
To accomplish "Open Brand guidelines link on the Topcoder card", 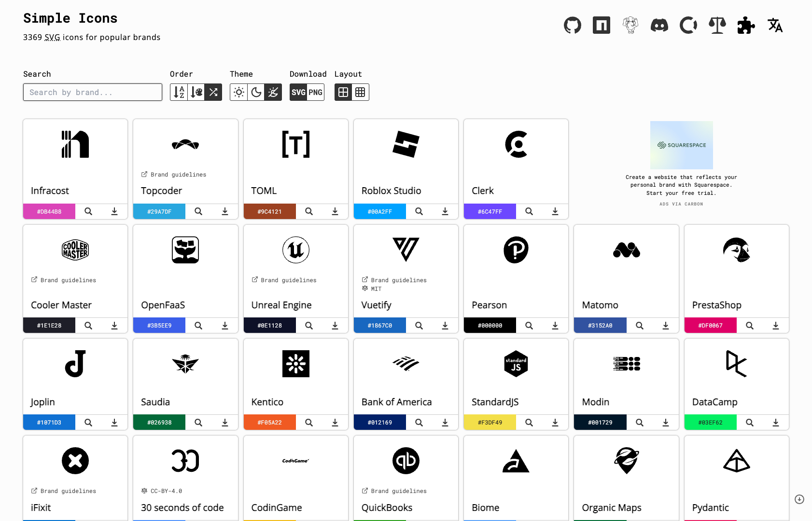I will [x=173, y=174].
